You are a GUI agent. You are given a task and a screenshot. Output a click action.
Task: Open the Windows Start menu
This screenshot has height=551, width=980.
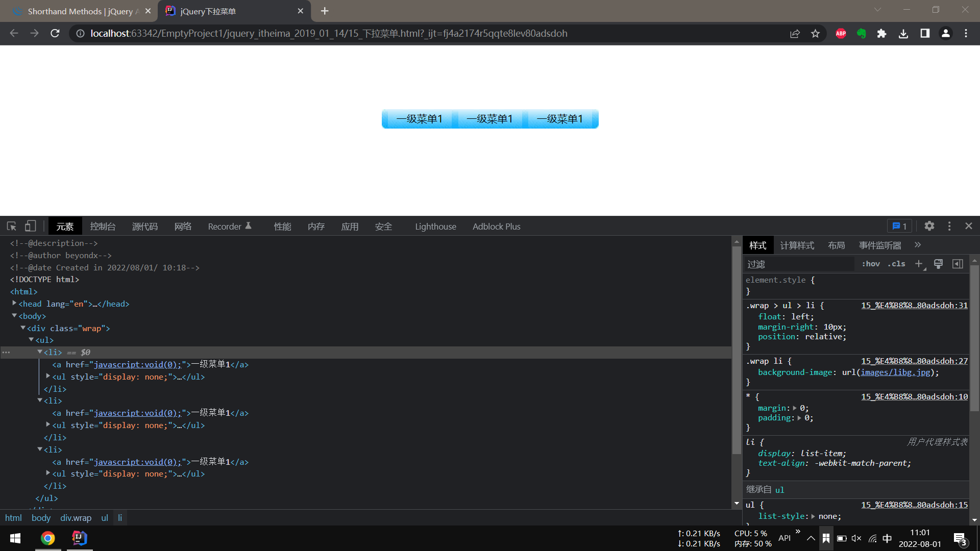[x=15, y=538]
